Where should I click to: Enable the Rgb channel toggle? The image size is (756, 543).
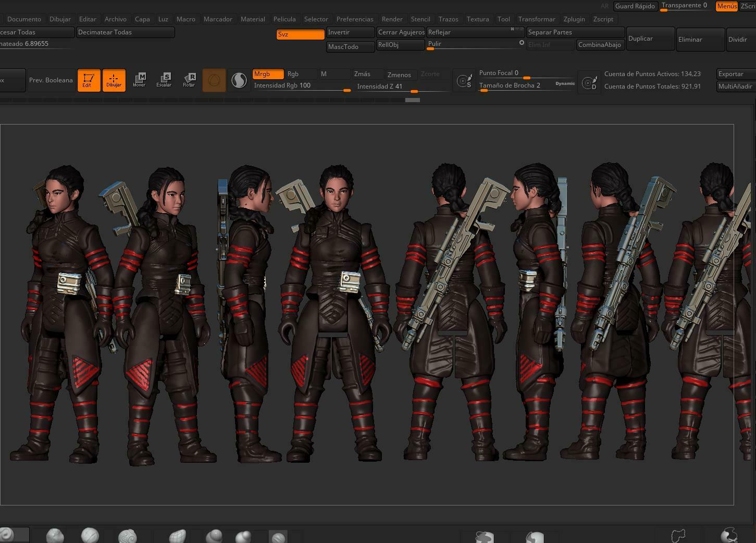click(301, 74)
